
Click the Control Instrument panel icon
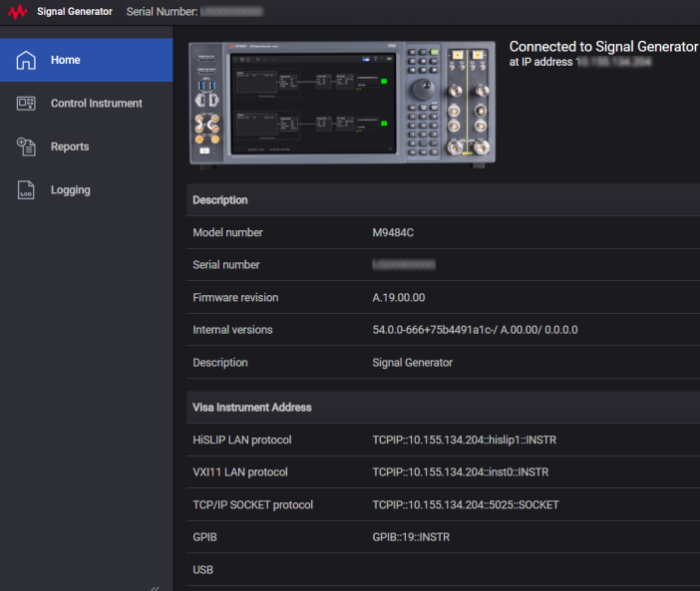point(26,103)
